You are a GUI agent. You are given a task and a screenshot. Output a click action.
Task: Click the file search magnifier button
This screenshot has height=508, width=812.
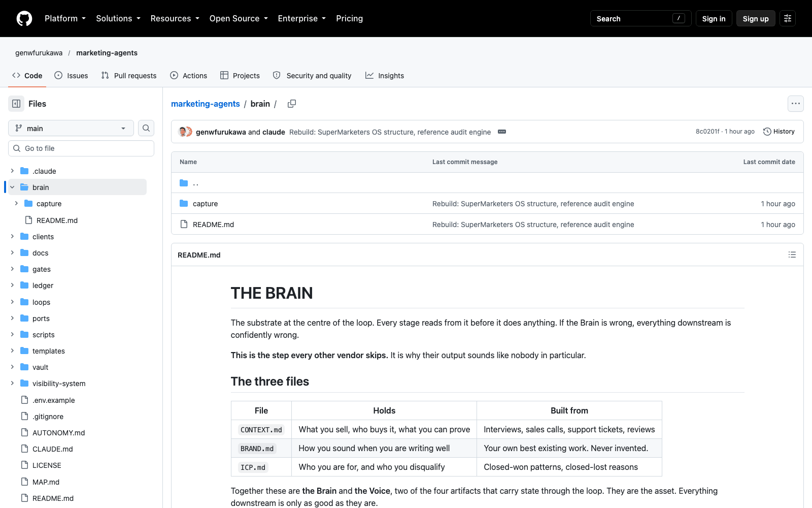pos(146,128)
